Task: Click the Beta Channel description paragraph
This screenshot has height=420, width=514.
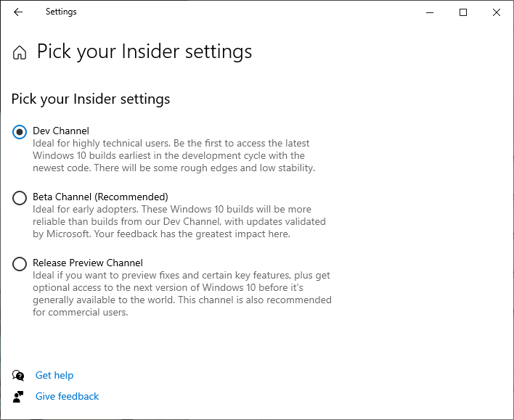Action: pyautogui.click(x=179, y=221)
